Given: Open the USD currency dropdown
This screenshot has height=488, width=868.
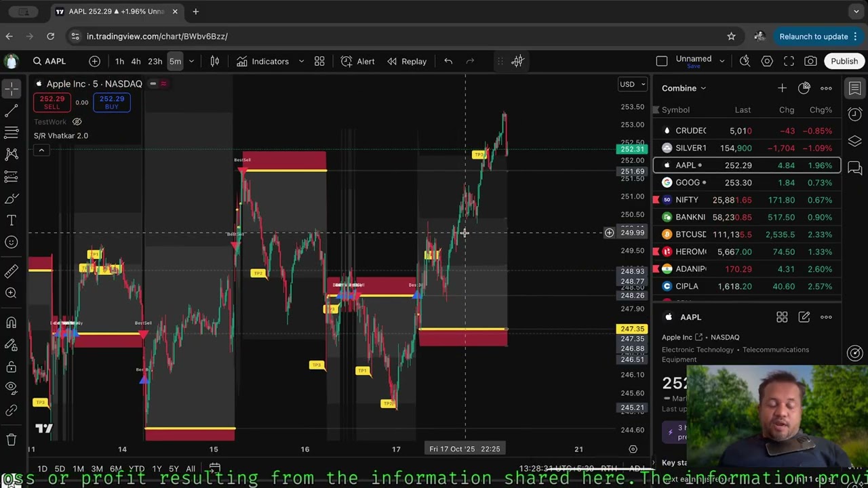Looking at the screenshot, I should 633,84.
